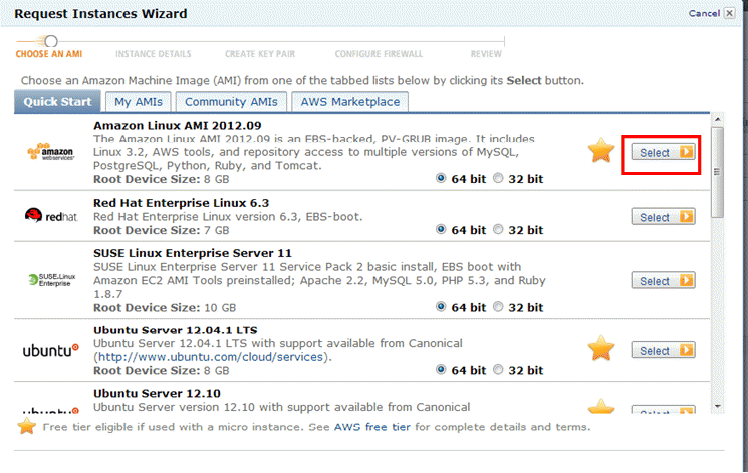Open the ubuntu.com cloud services link
The height and width of the screenshot is (473, 748).
pyautogui.click(x=210, y=357)
